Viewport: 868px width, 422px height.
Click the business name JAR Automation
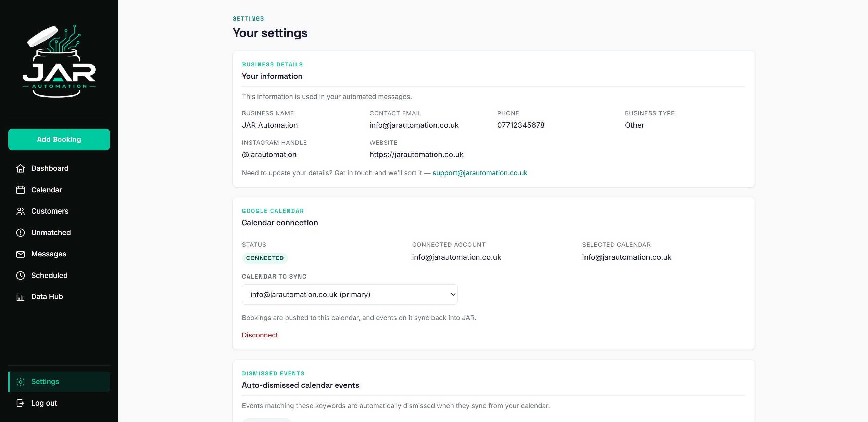click(x=270, y=125)
